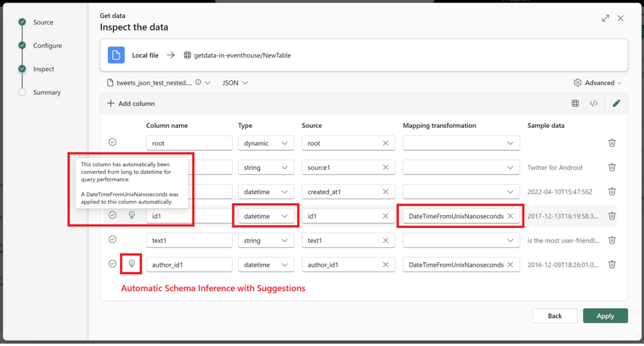Remove DateTimeFromUnixNanoseconds mapping on author_id1 row
Screen dimensions: 644x346
510,265
